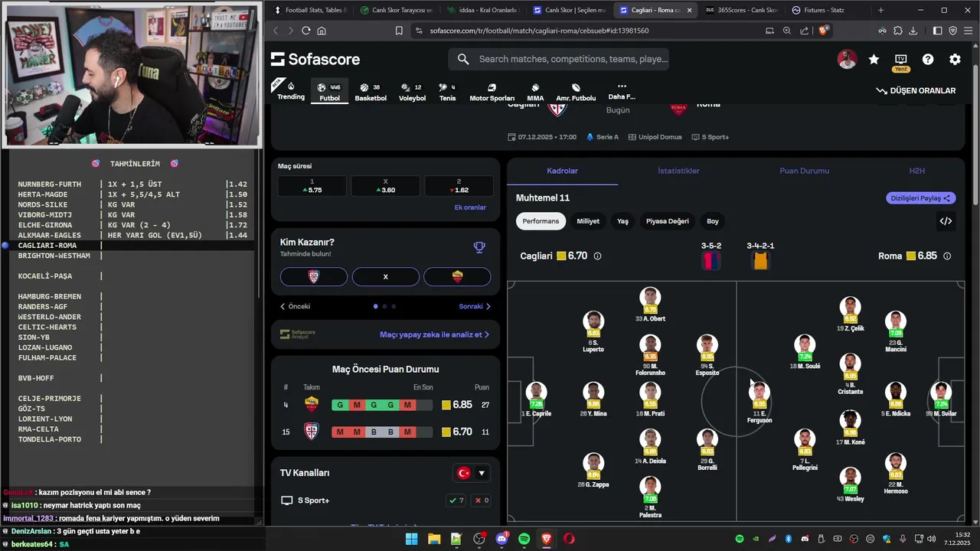Open a new browser tab

coord(880,10)
